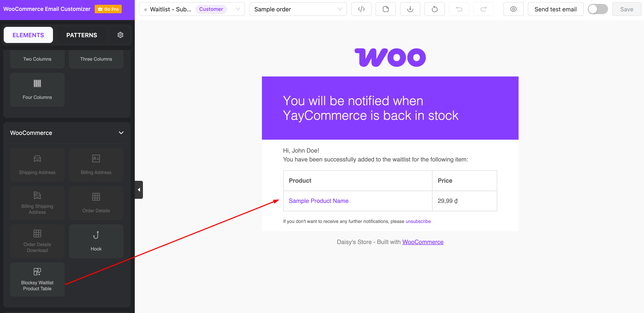
Task: Click the undo arrow icon
Action: pos(459,9)
